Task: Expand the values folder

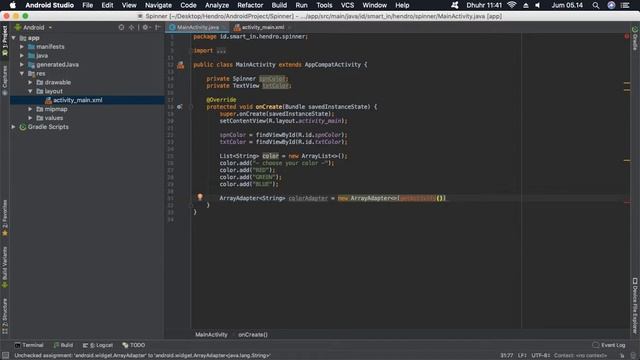Action: [31, 118]
